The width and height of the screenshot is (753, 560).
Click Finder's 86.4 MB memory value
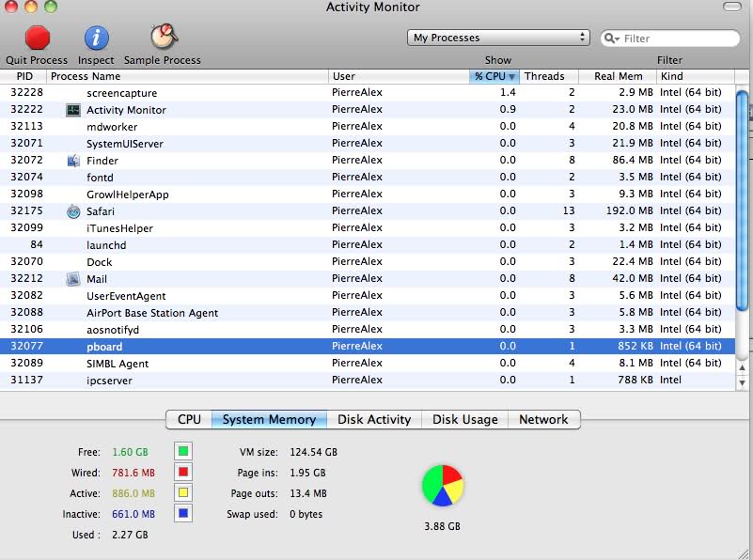[633, 160]
